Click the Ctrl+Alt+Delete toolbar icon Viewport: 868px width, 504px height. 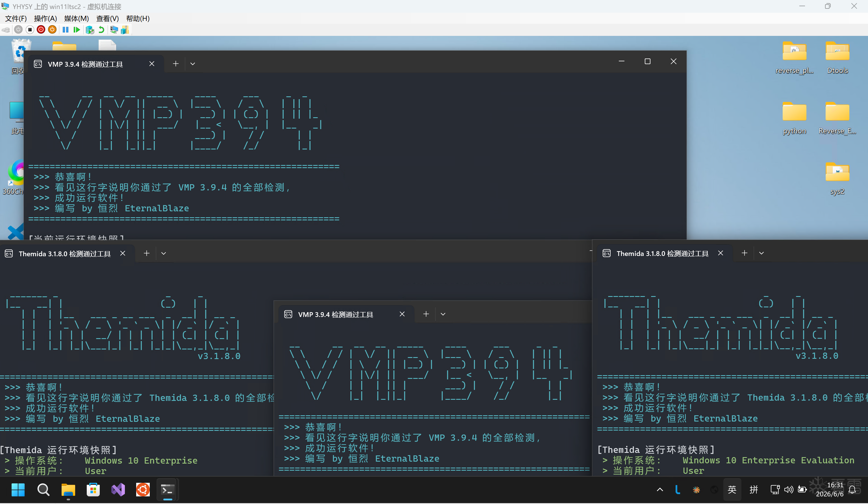[6, 30]
